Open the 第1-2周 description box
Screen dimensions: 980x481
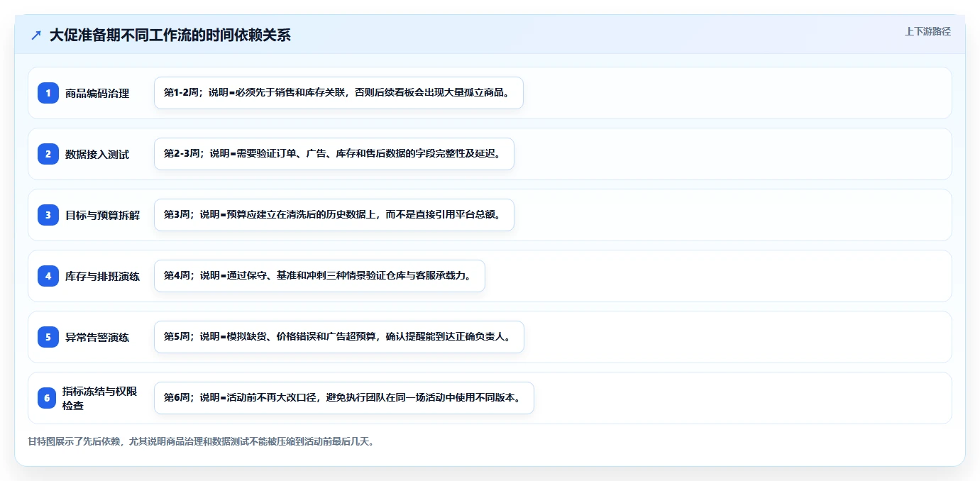click(338, 93)
